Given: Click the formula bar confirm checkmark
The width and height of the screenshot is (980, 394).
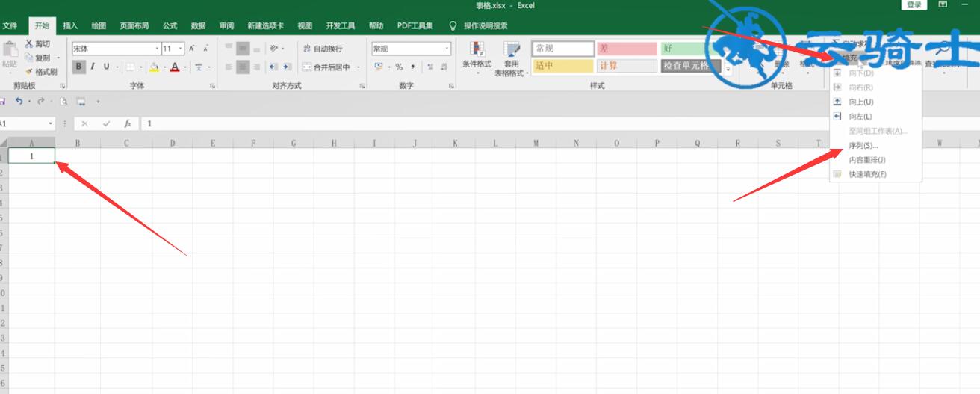Looking at the screenshot, I should (x=107, y=123).
